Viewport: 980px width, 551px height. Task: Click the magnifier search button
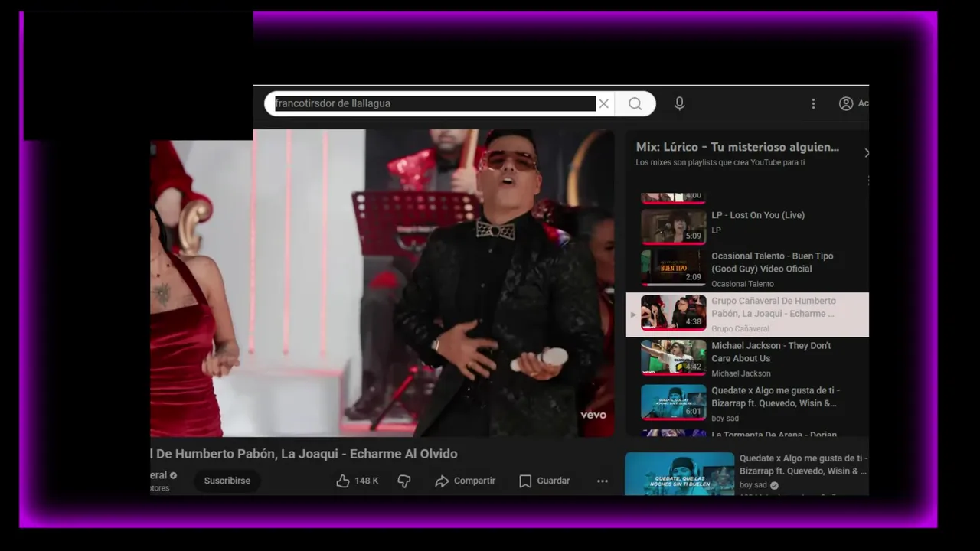[x=635, y=103]
